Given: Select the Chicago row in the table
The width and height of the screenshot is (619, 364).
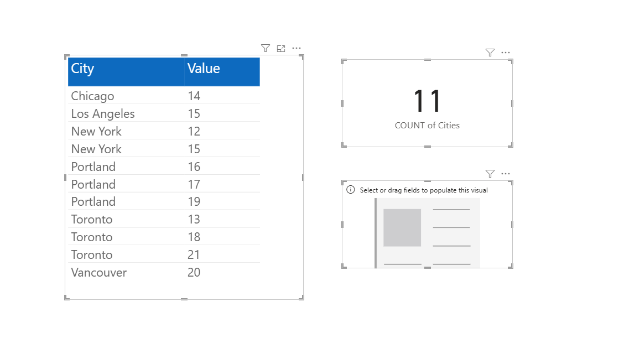Looking at the screenshot, I should point(92,96).
